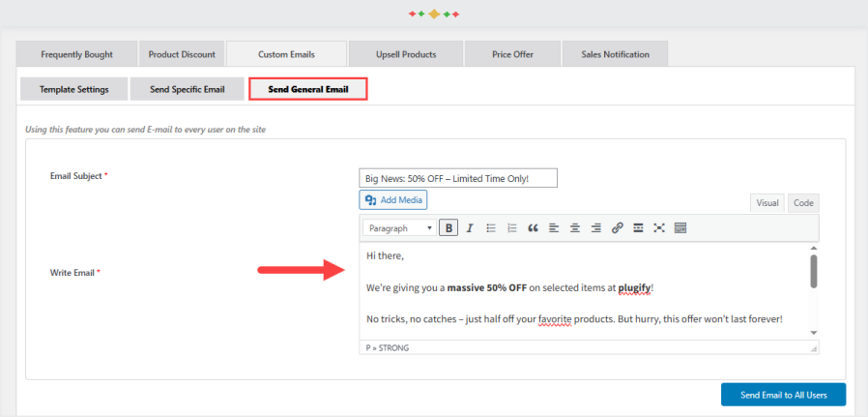This screenshot has width=868, height=417.
Task: Insert a Read More tag
Action: click(638, 228)
